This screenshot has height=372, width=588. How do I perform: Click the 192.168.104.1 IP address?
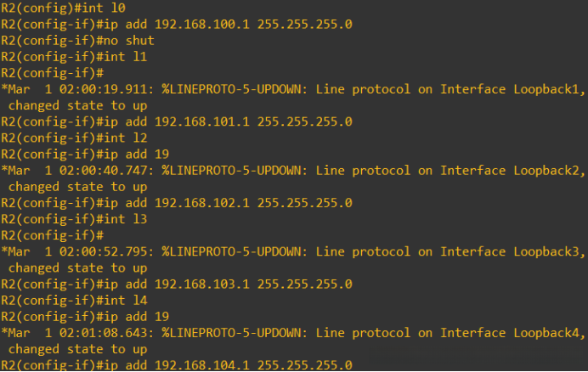point(201,364)
